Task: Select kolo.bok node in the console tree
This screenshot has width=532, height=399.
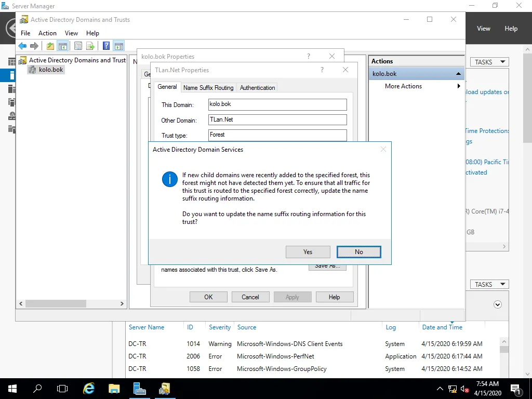Action: click(51, 70)
